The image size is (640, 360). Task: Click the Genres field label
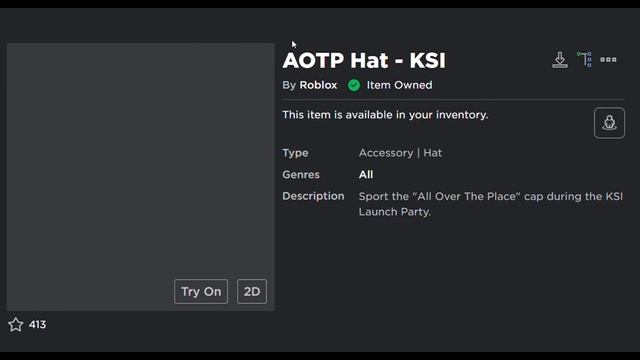coord(301,175)
